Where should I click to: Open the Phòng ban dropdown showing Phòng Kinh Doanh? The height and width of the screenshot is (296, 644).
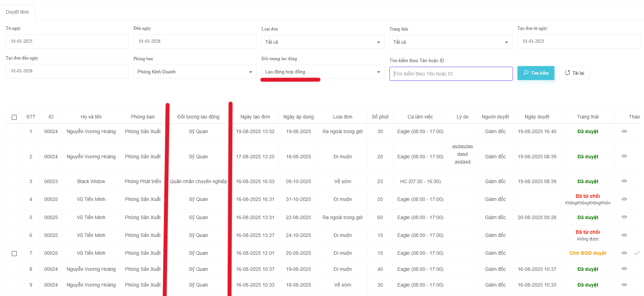click(195, 72)
